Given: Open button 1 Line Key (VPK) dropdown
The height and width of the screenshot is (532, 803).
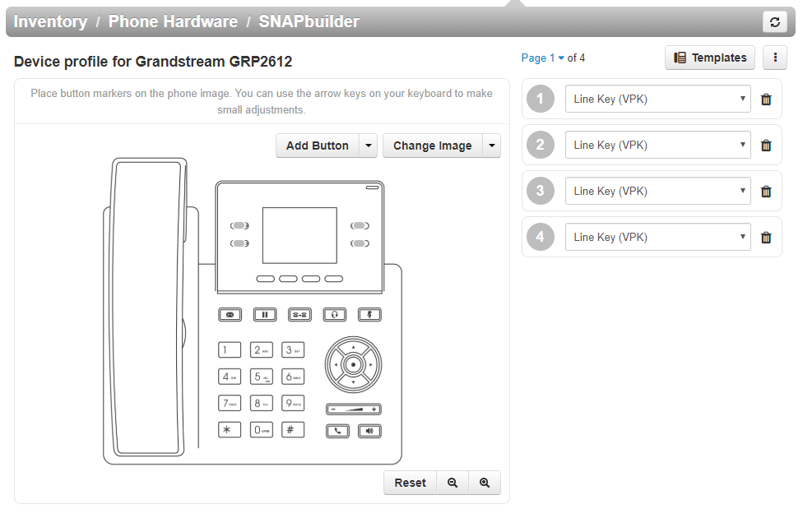Looking at the screenshot, I should coord(658,99).
